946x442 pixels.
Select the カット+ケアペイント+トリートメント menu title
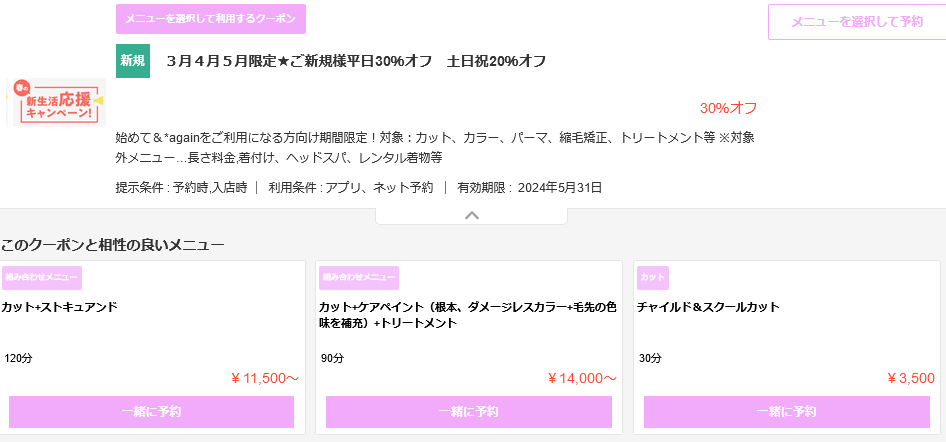pyautogui.click(x=468, y=314)
